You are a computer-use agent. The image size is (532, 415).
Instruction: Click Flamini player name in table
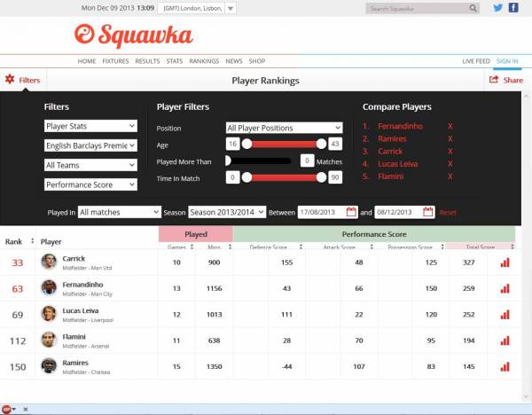[74, 337]
